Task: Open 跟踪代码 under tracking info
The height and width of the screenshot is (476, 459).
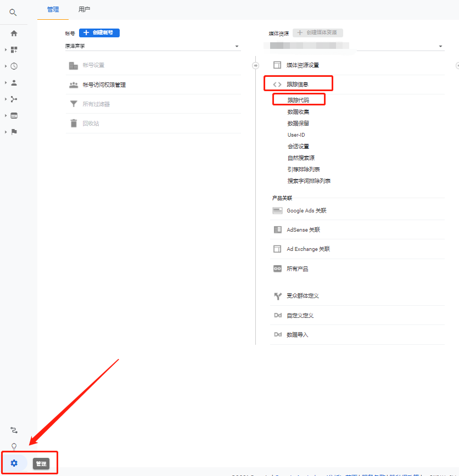Action: pos(298,100)
